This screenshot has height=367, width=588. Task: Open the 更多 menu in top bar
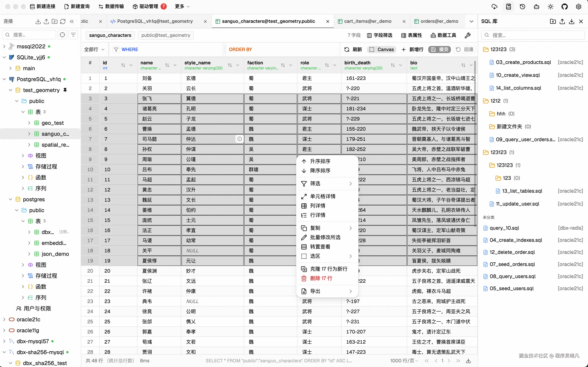tap(182, 7)
